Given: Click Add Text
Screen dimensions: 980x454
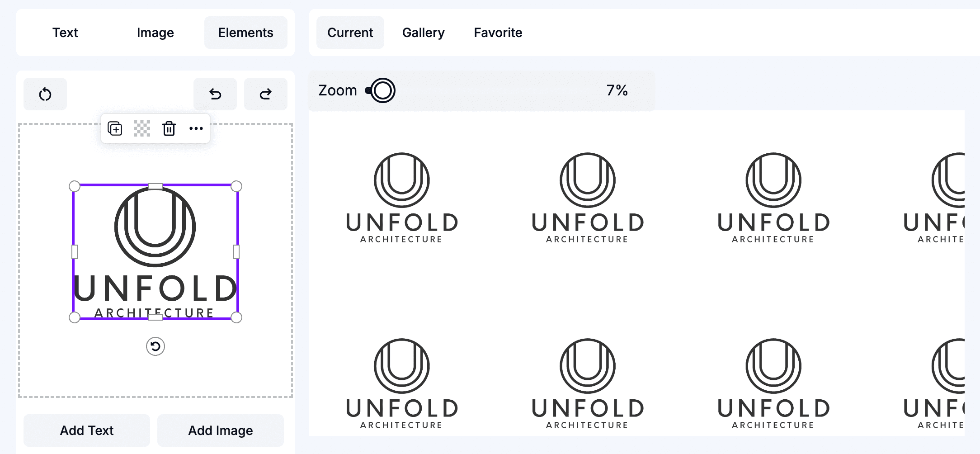Looking at the screenshot, I should pos(86,430).
